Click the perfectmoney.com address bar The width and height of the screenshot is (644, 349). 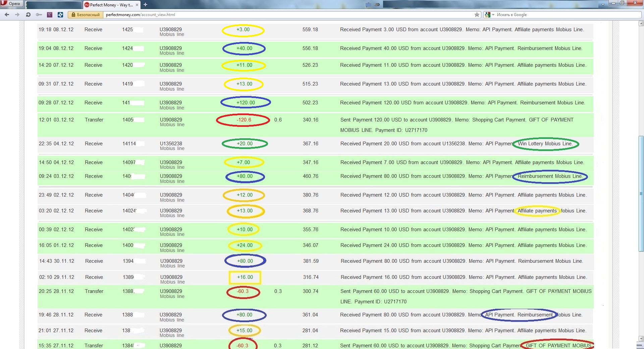pyautogui.click(x=288, y=15)
